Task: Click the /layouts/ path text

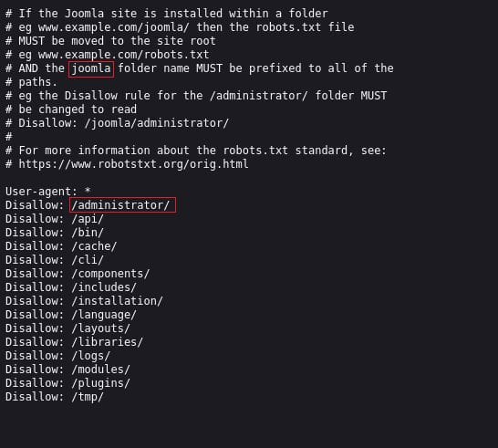Action: tap(100, 328)
